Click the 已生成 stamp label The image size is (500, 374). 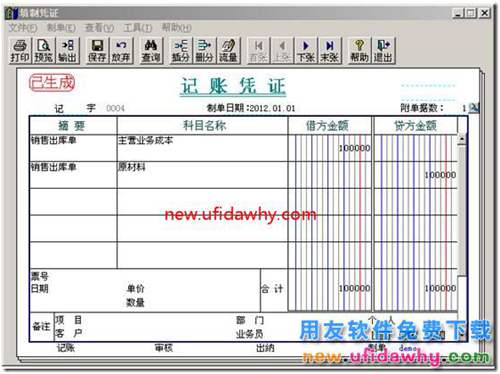click(52, 83)
